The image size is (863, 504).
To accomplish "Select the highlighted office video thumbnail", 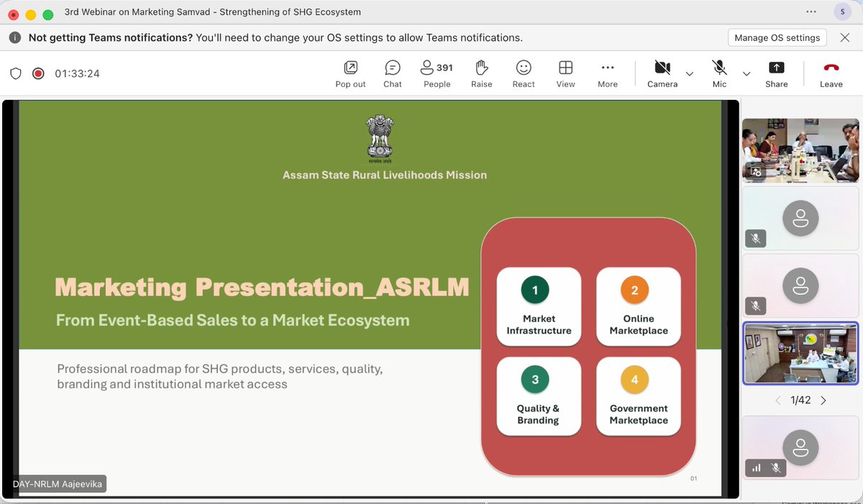I will (800, 353).
